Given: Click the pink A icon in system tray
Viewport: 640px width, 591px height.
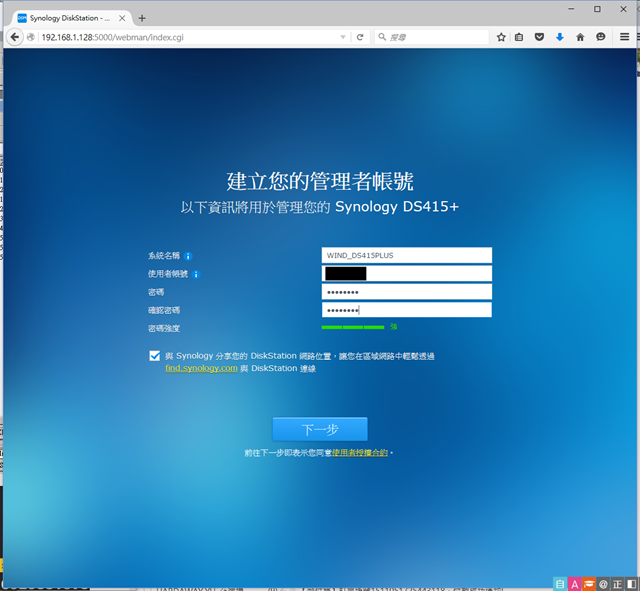Looking at the screenshot, I should click(574, 584).
